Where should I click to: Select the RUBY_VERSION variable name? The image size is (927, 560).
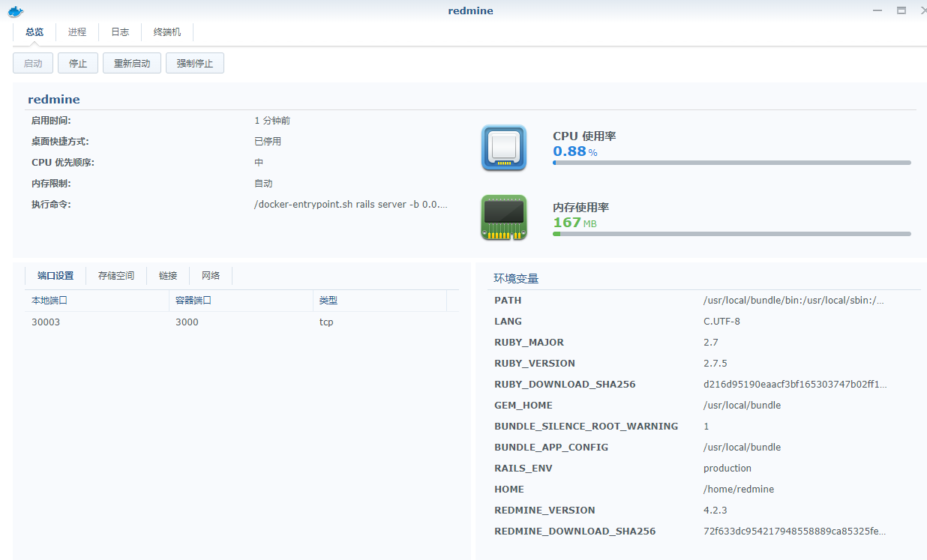[535, 364]
